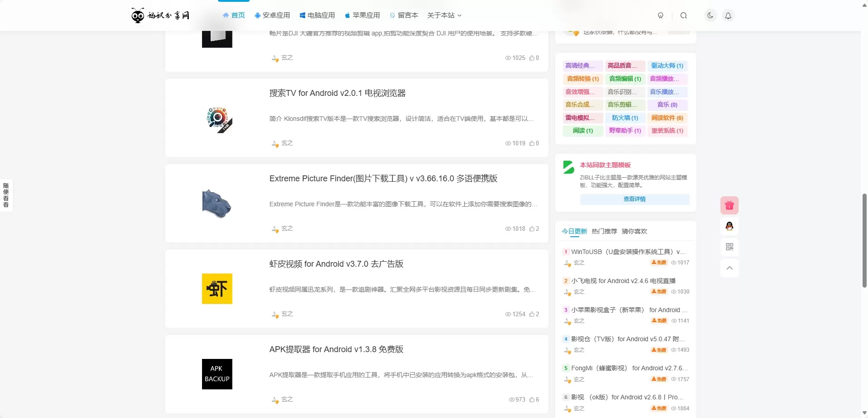Open the gift icon floating button
868x418 pixels.
tap(730, 205)
